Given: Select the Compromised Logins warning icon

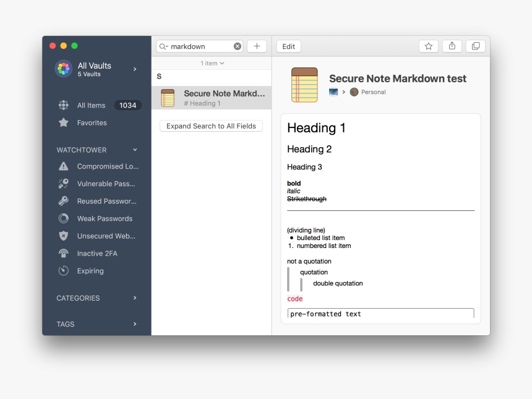Looking at the screenshot, I should point(63,166).
